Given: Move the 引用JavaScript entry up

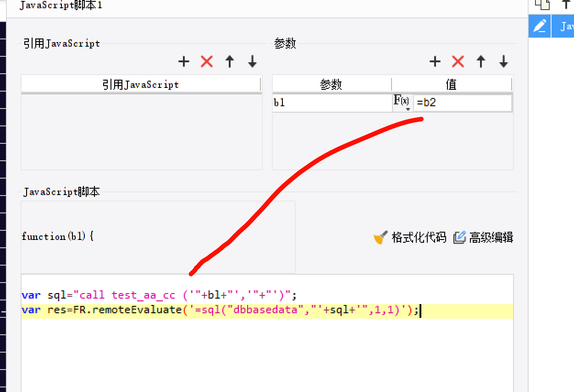Looking at the screenshot, I should (x=229, y=61).
